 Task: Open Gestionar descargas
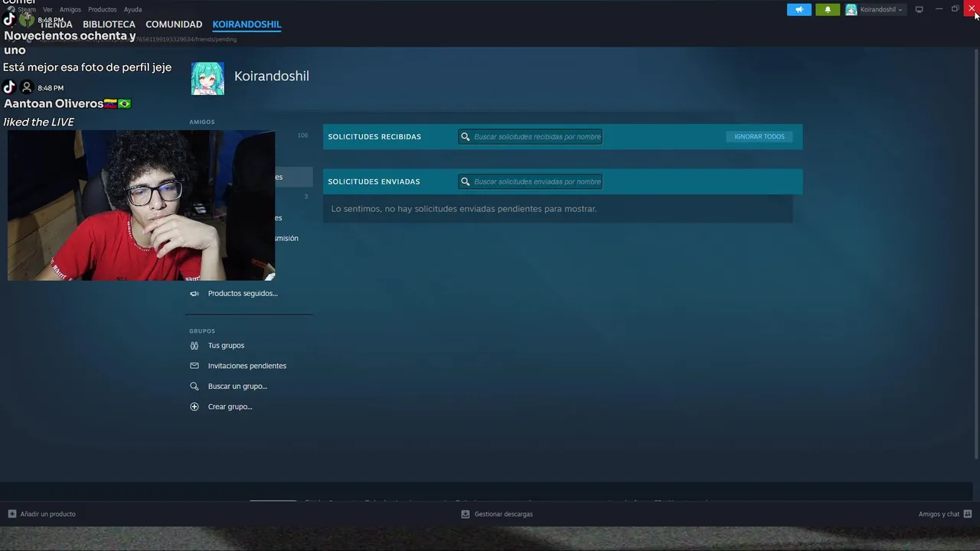tap(503, 514)
